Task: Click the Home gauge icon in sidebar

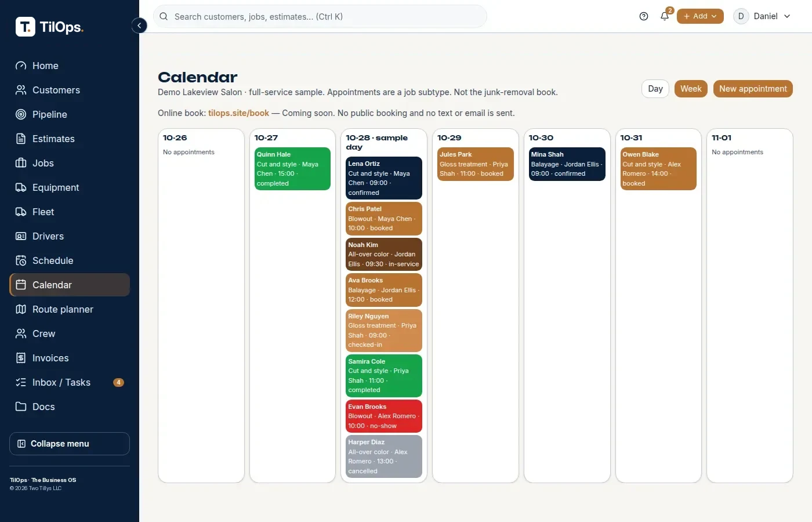Action: 21,66
